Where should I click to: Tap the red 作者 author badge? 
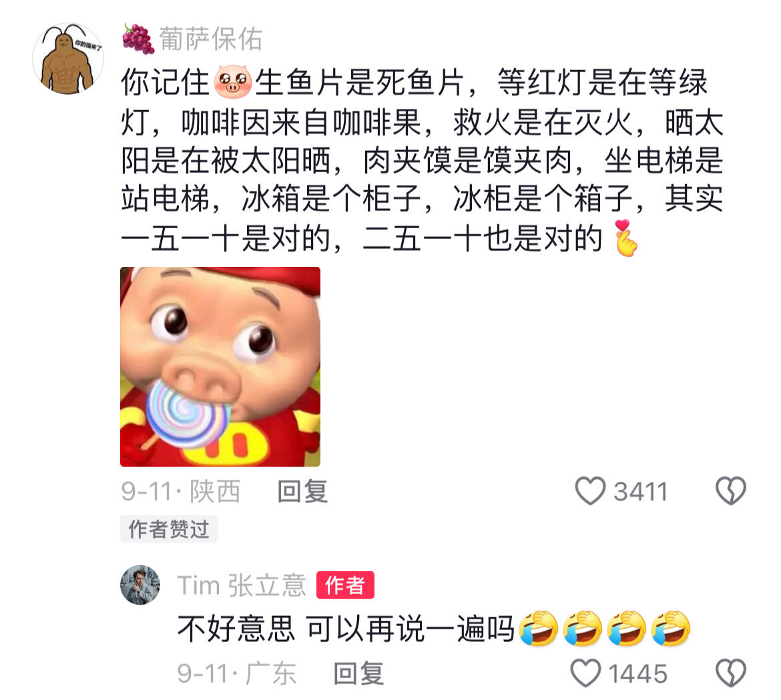345,585
